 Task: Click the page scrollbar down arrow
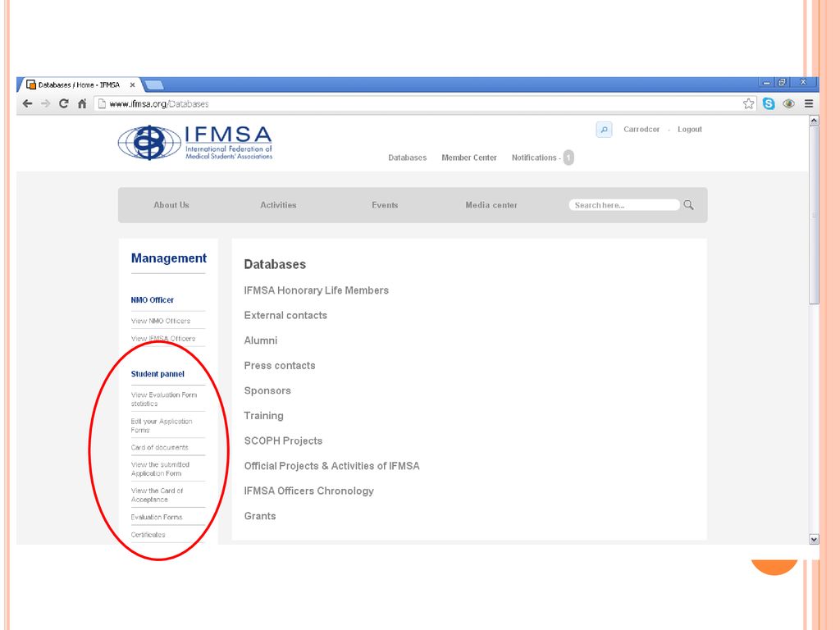click(814, 540)
